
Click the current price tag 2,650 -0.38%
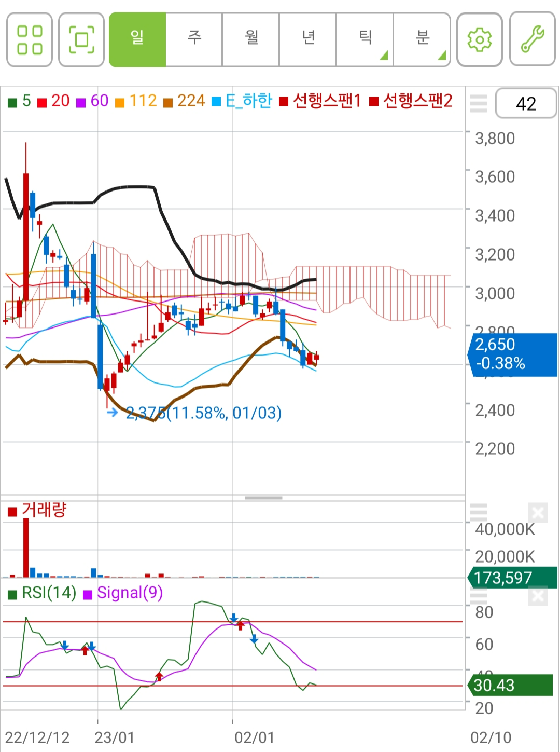point(512,354)
